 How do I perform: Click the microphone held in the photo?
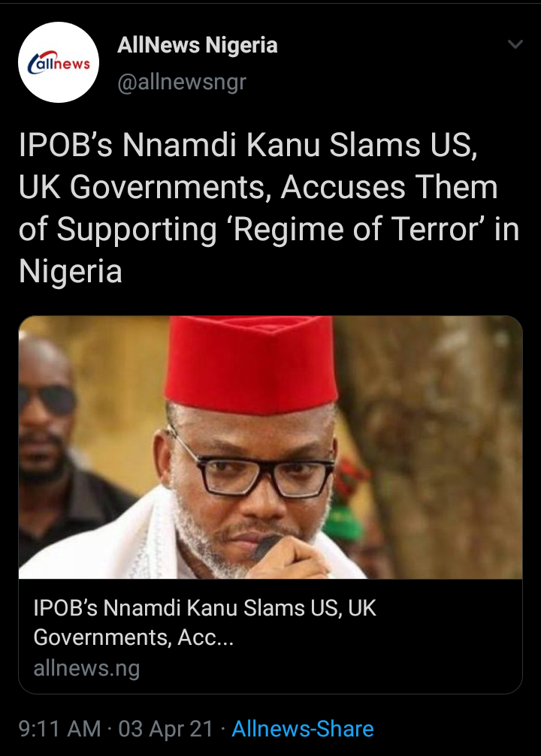pos(267,547)
